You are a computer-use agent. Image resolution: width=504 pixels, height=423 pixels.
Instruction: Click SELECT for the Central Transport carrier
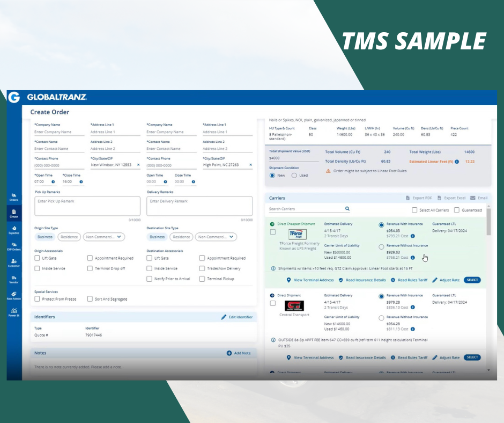pos(472,358)
